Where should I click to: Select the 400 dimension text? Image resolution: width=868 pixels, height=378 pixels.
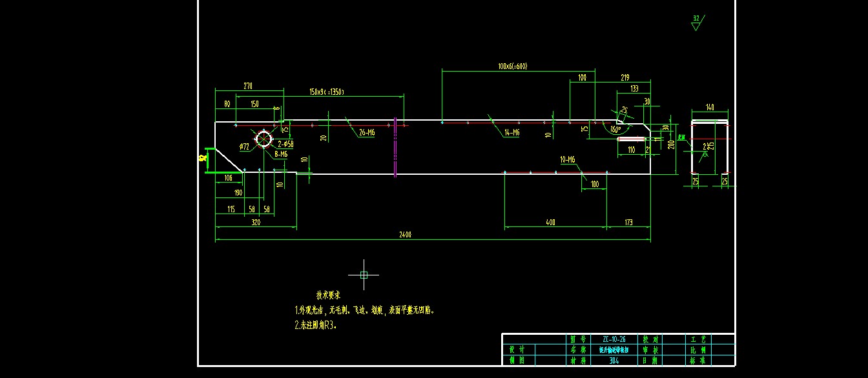[x=550, y=223]
